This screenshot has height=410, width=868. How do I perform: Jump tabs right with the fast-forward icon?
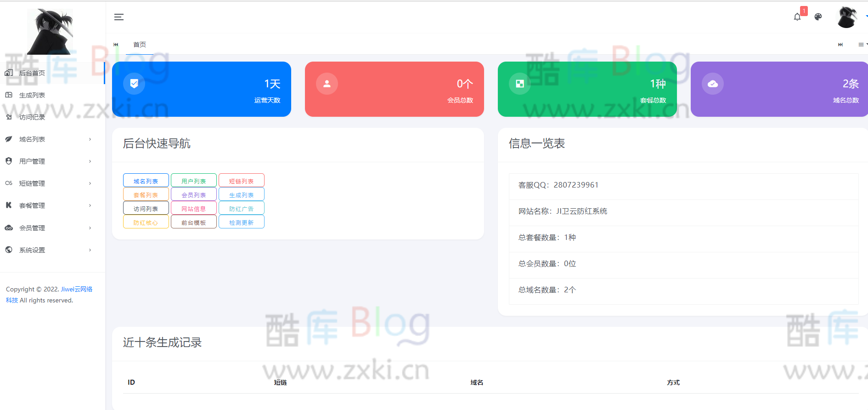tap(840, 45)
